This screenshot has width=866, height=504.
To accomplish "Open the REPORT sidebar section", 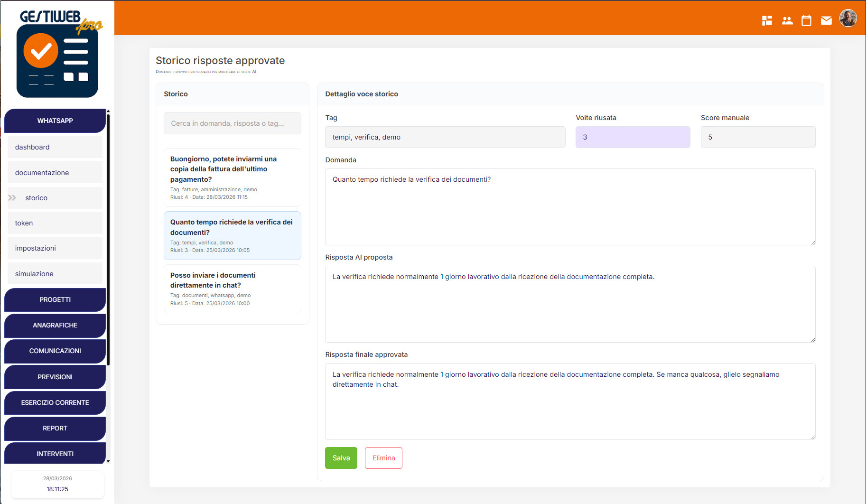I will click(x=55, y=429).
